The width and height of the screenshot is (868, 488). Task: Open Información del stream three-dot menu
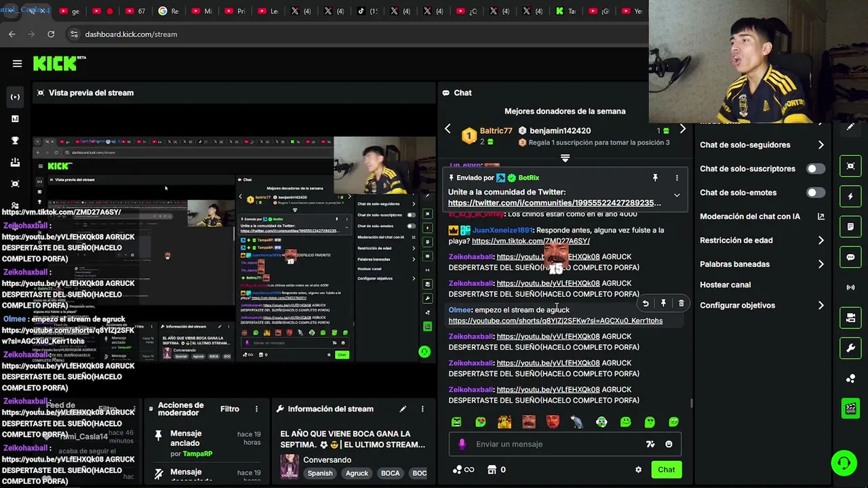pos(422,409)
